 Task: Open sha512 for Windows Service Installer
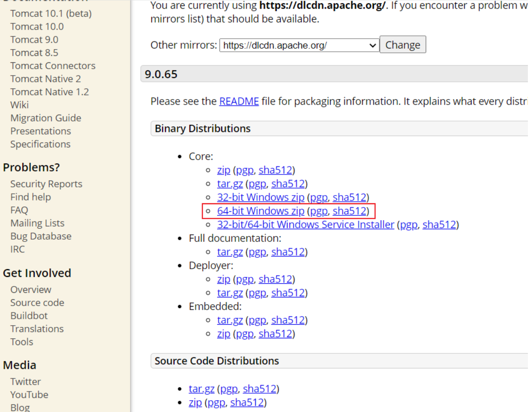pos(439,225)
